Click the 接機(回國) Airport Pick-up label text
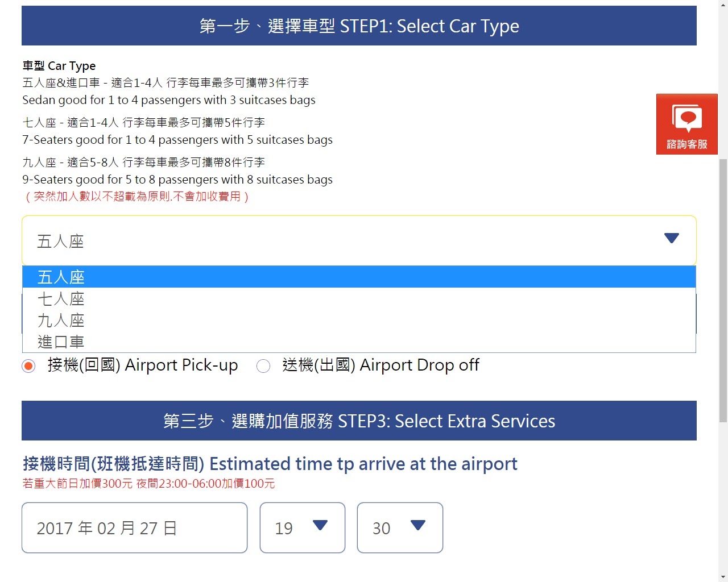728x582 pixels. (x=142, y=365)
